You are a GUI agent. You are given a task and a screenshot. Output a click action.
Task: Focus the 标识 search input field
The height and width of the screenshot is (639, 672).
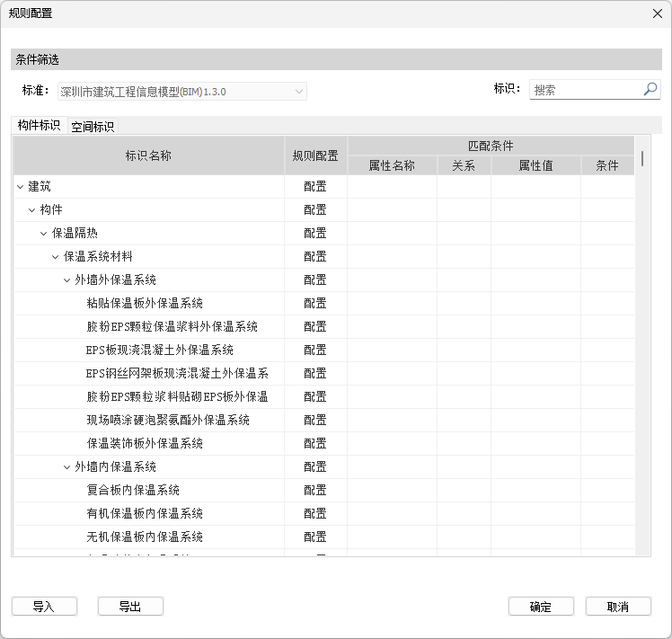pos(584,90)
